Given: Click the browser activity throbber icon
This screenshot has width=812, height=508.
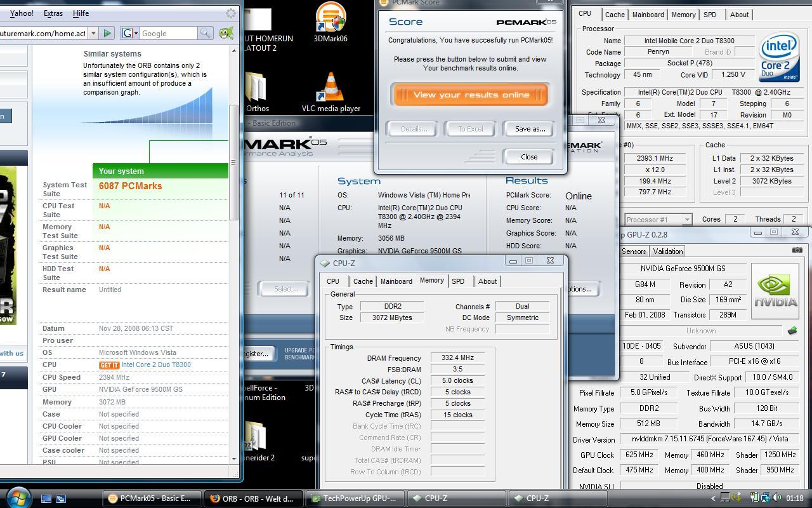Looking at the screenshot, I should coord(231,13).
